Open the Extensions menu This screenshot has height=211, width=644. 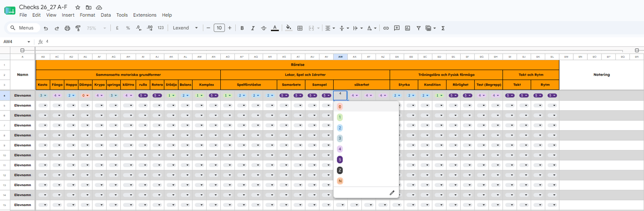pos(145,15)
